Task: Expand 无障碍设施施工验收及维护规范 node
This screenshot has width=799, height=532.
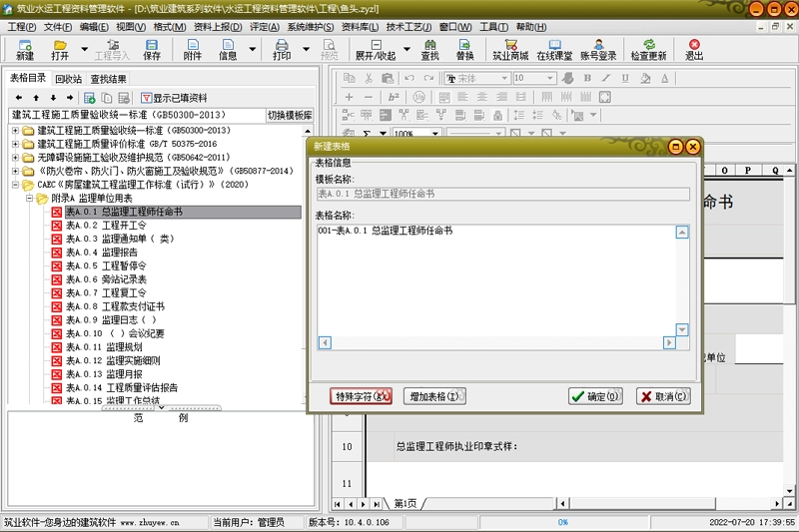Action: tap(15, 158)
